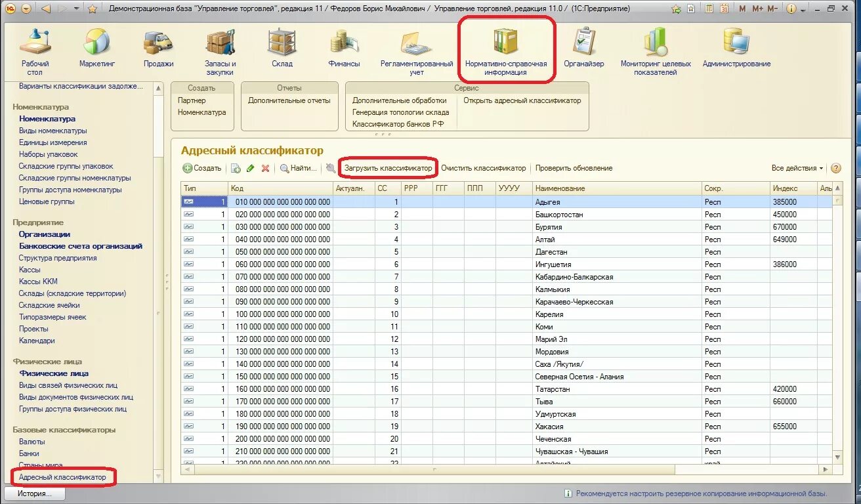Viewport: 861px width, 504px height.
Task: Open Кассы ККМ in sidebar
Action: coord(38,282)
